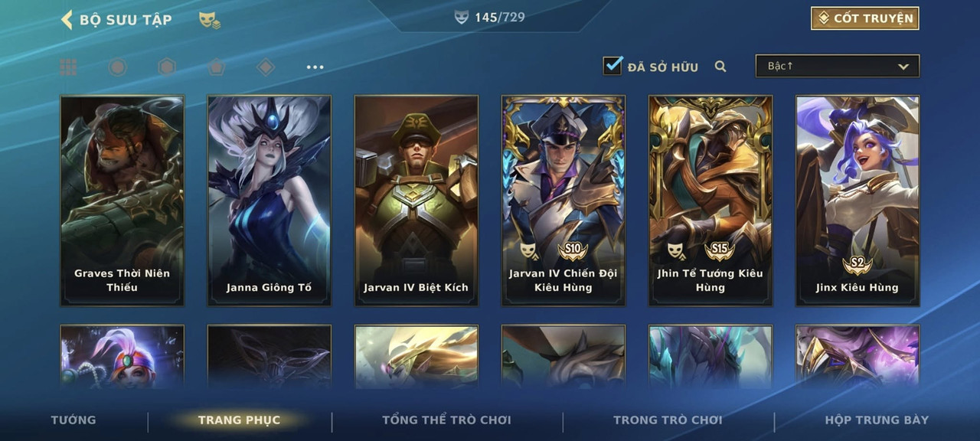Image resolution: width=980 pixels, height=441 pixels.
Task: Select the grid all-tiers filter icon
Action: point(68,67)
